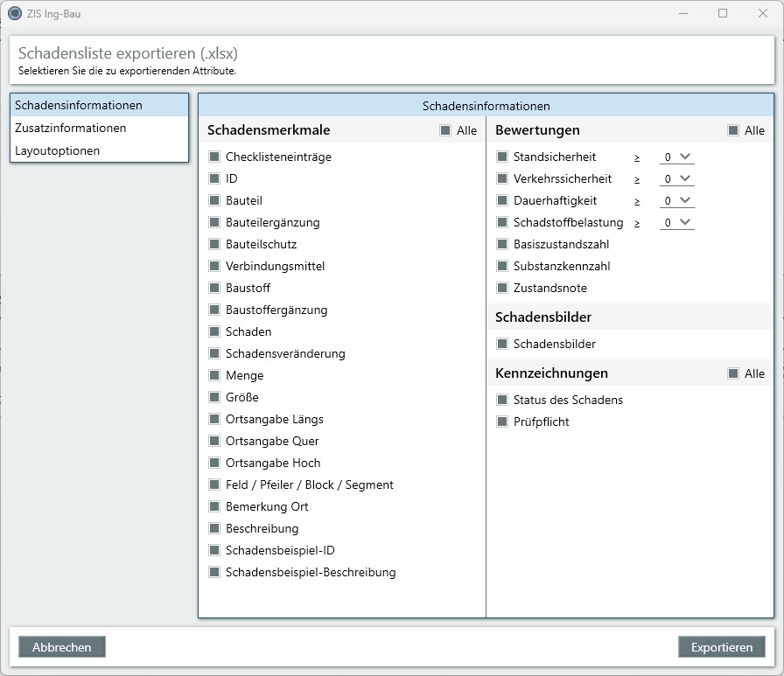Toggle Alle checkbox for Kennzeichnungen
Image resolution: width=784 pixels, height=676 pixels.
733,374
